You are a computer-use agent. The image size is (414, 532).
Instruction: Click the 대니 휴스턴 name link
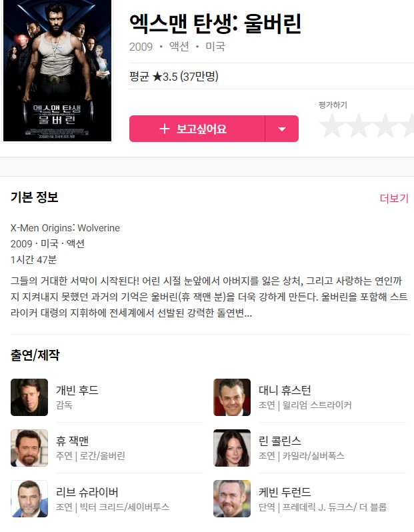point(285,390)
